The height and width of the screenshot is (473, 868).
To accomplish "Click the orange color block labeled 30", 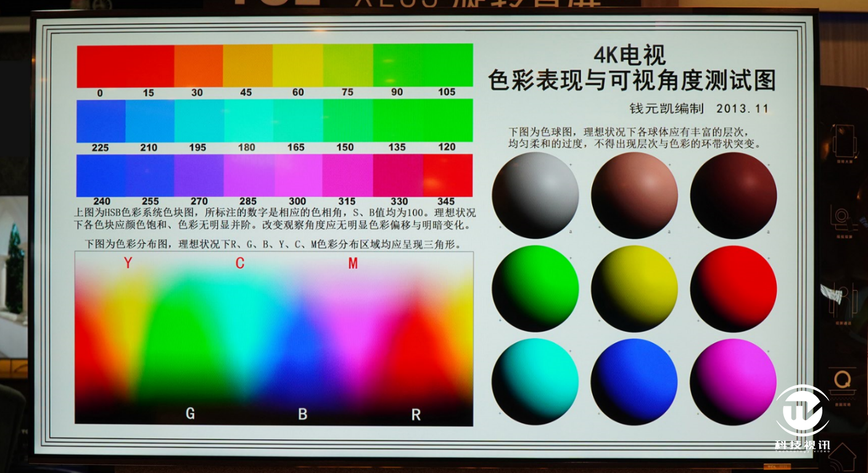I will 198,65.
